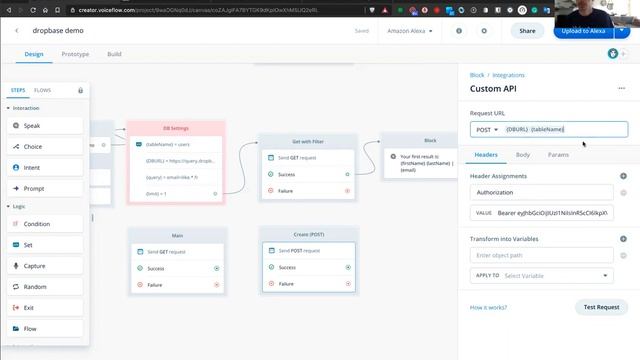Open project settings gear icon

pyautogui.click(x=484, y=31)
